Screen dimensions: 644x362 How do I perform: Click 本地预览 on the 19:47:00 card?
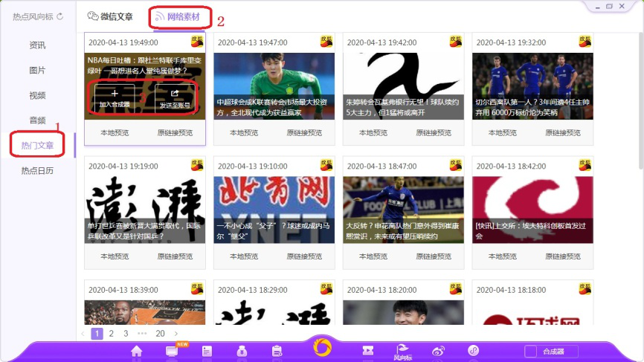(244, 132)
